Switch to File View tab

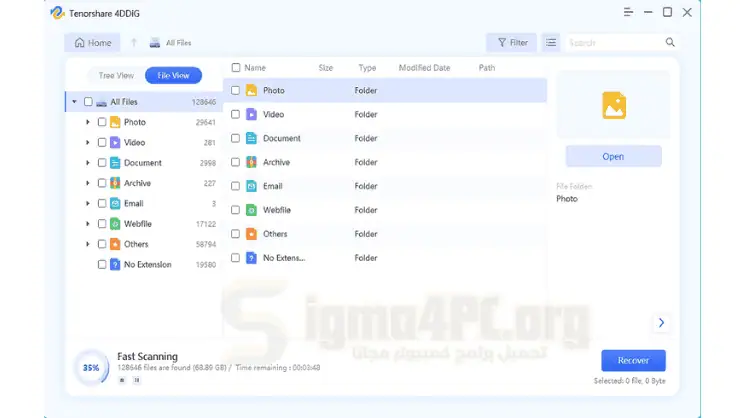click(173, 75)
